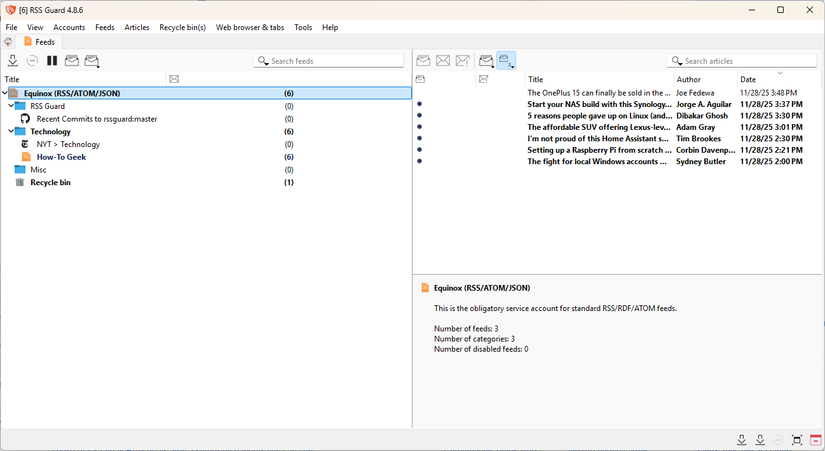Toggle read status dot of Synology NAS article

(419, 104)
